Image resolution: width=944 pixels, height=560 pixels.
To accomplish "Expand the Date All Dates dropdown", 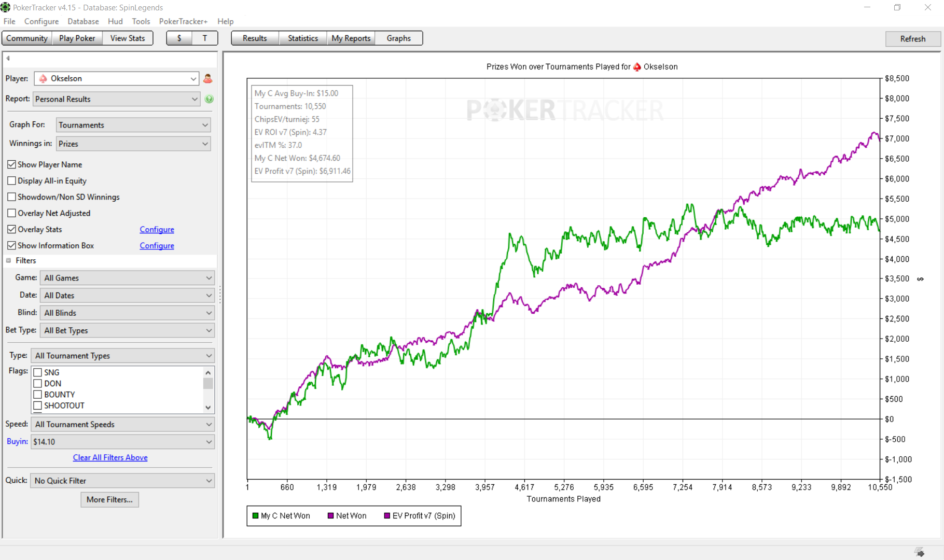I will pyautogui.click(x=127, y=295).
